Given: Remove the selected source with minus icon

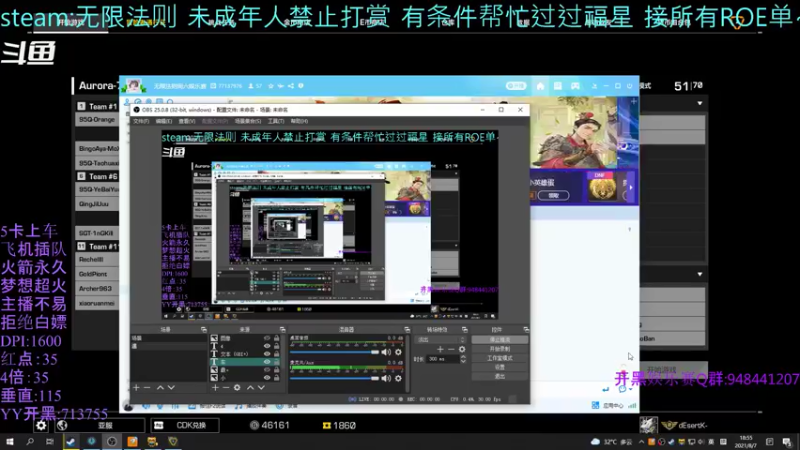Looking at the screenshot, I should 226,388.
